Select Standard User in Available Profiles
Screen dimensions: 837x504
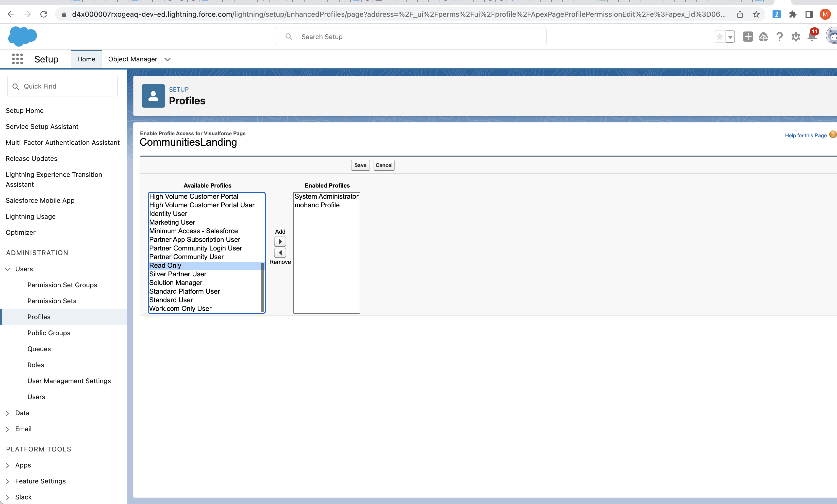pyautogui.click(x=204, y=300)
